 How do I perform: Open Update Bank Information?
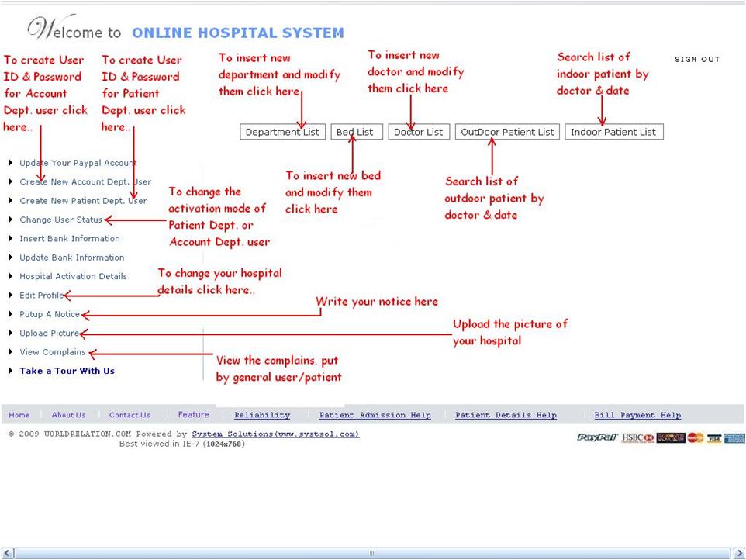pyautogui.click(x=72, y=258)
